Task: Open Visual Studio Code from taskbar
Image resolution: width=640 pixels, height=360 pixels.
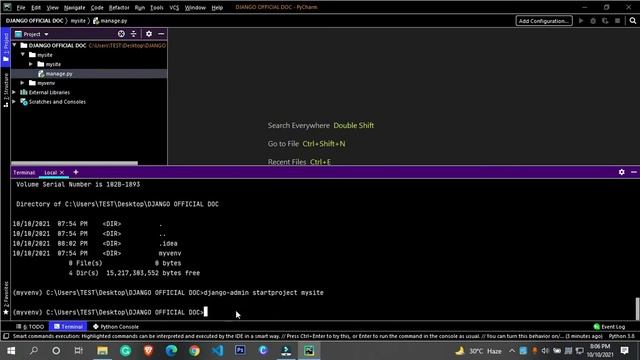Action: pos(218,351)
